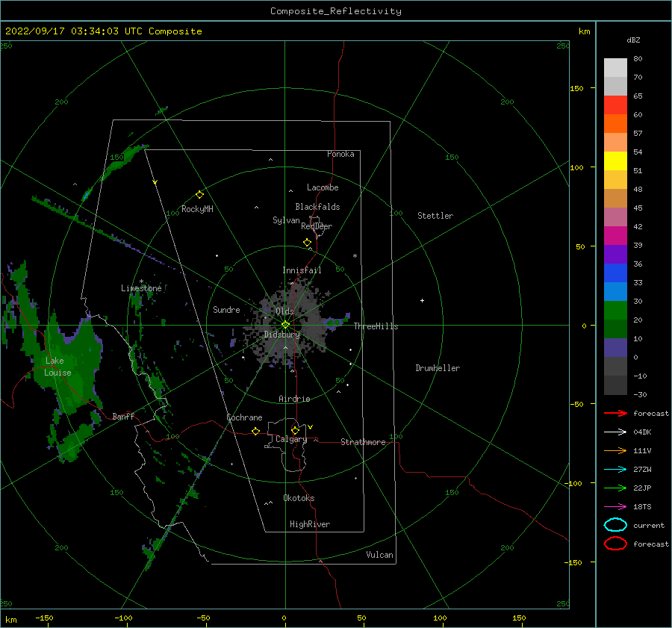Click the yellow radar center marker at Olds
Screen dimensions: 672x628
(285, 325)
